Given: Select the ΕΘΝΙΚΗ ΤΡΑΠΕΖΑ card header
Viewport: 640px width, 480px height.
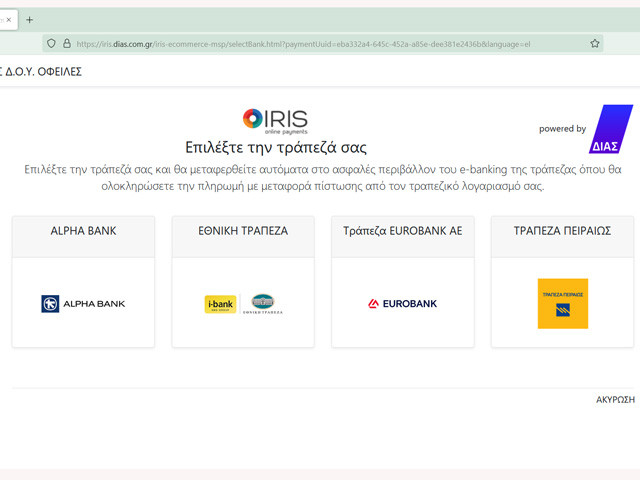Looking at the screenshot, I should click(243, 231).
